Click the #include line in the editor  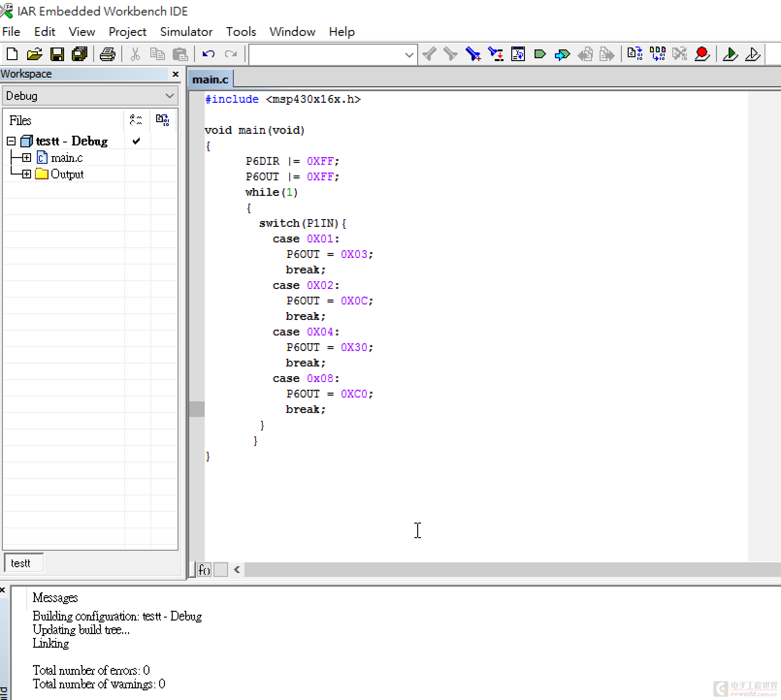click(x=283, y=99)
